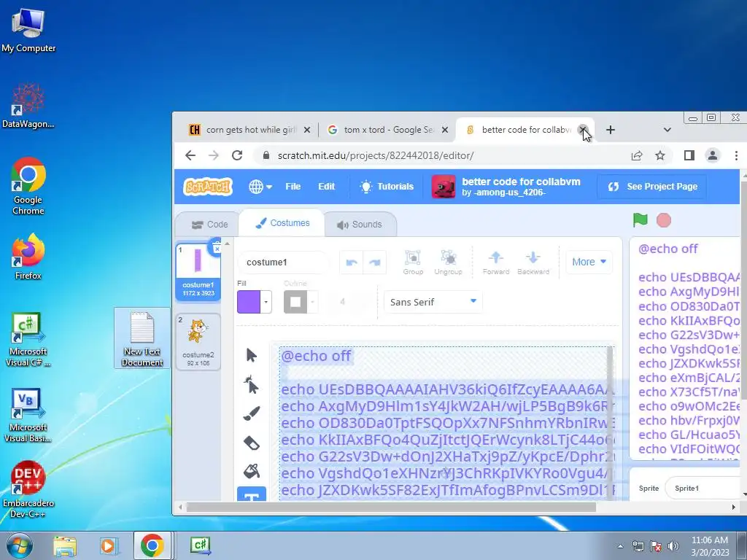Select the New Text Document desktop icon
Screen dimensions: 747x560
point(142,338)
